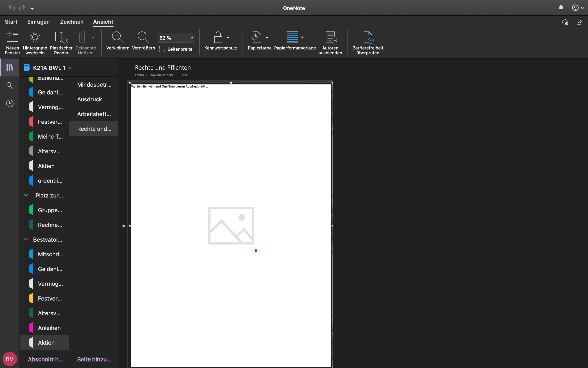588x368 pixels.
Task: Collapse the _Platz zur... section group
Action: 26,195
